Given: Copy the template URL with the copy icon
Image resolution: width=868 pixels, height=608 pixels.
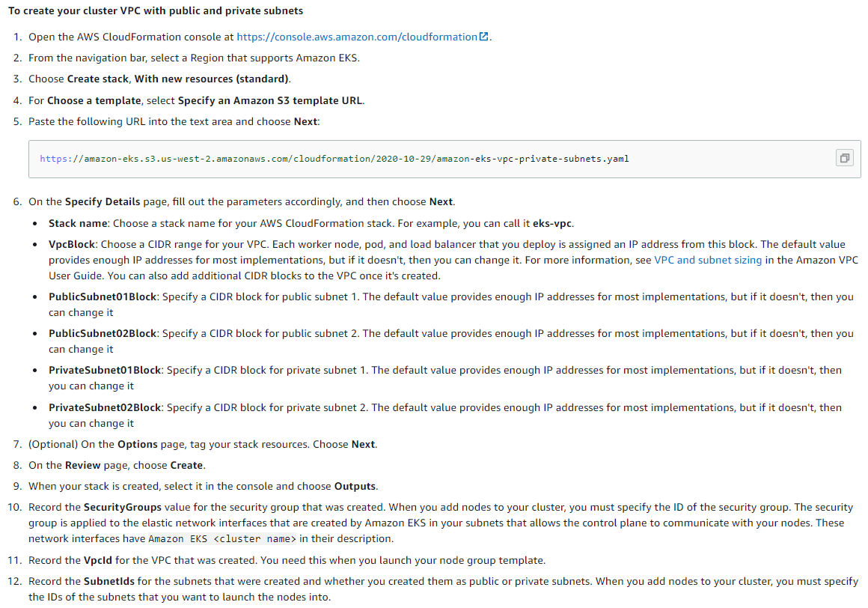Looking at the screenshot, I should click(844, 158).
